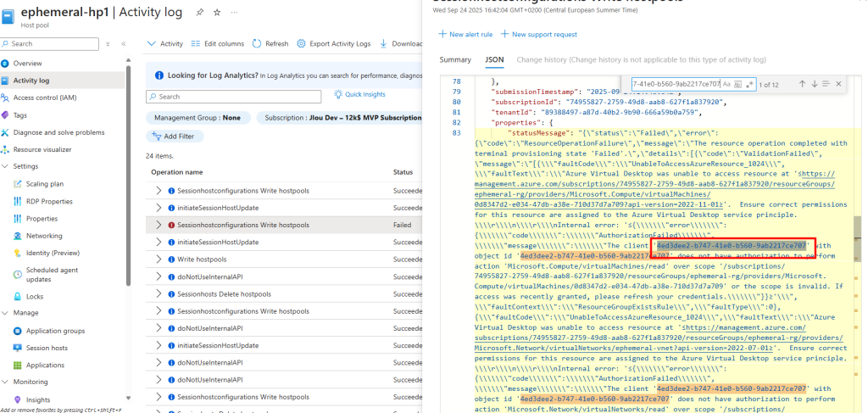This screenshot has height=413, width=868.
Task: Jump to next find match arrow
Action: click(x=815, y=84)
